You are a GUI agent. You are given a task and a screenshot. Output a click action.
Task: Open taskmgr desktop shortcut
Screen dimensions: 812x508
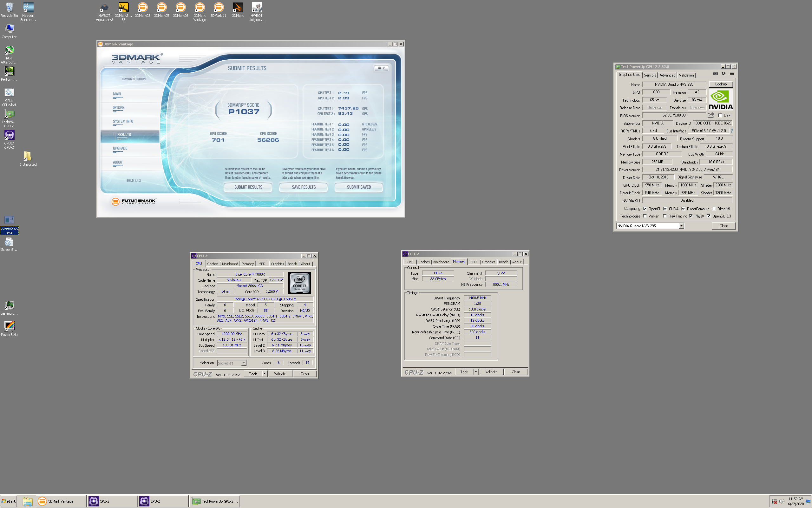pos(9,308)
